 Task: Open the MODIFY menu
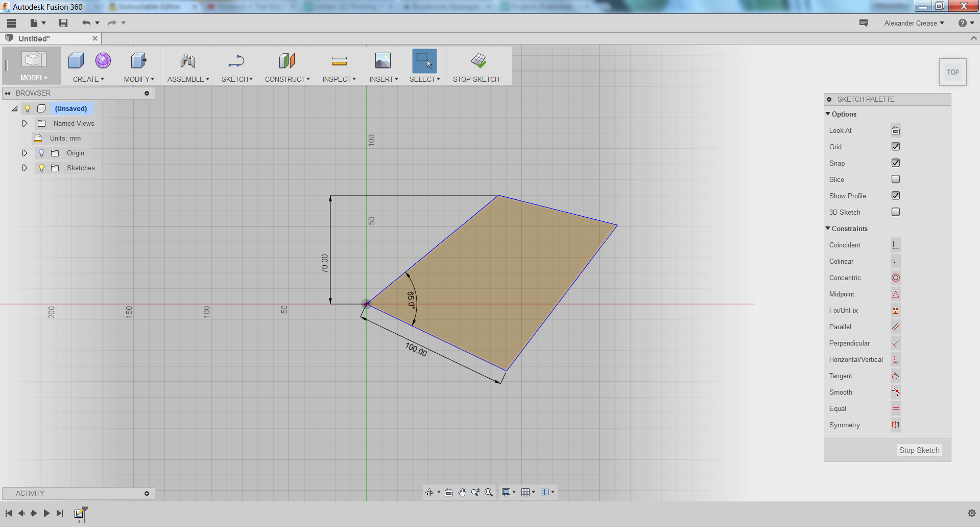pyautogui.click(x=139, y=79)
